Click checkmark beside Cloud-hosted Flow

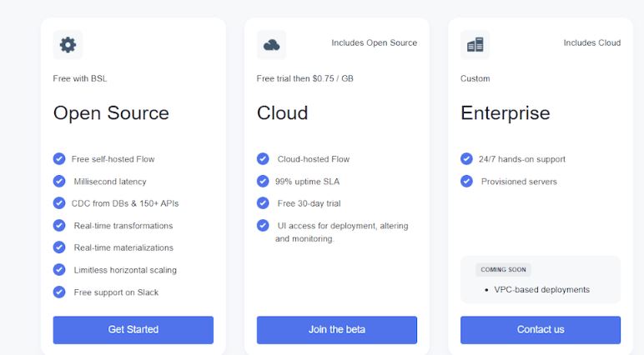[263, 159]
